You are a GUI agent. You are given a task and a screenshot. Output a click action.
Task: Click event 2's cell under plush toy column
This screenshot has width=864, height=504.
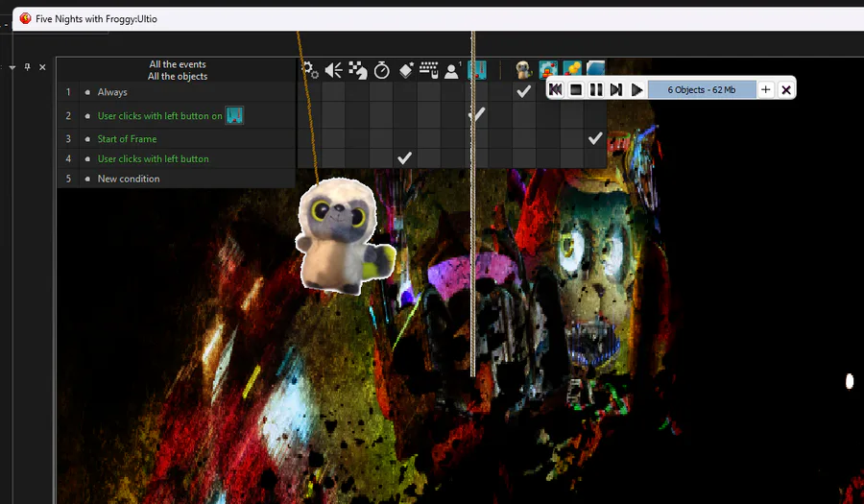click(x=523, y=114)
